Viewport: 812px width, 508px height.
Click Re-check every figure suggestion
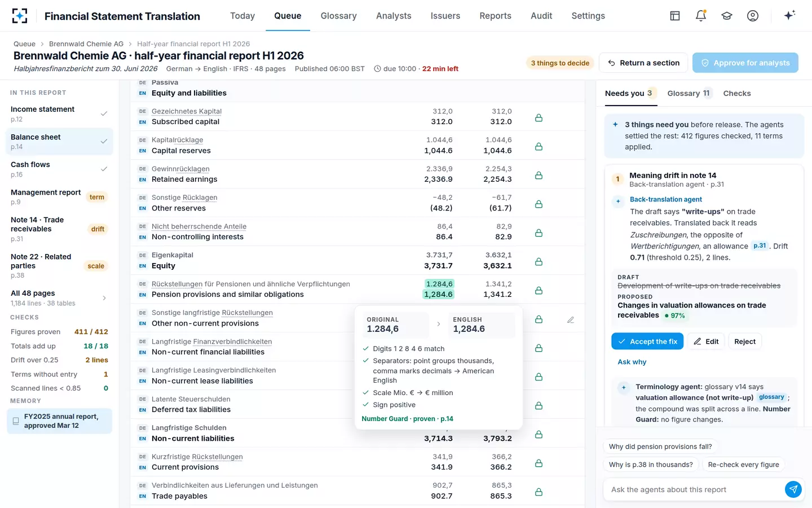(x=743, y=465)
